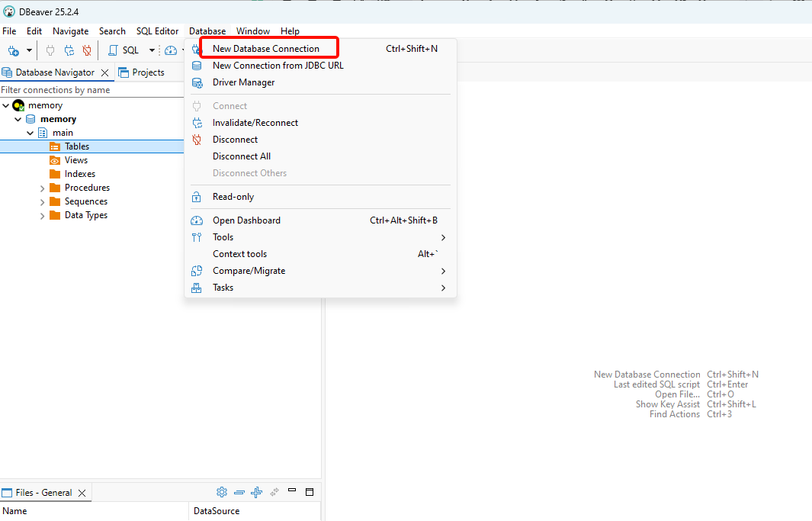Viewport: 812px width, 521px height.
Task: Open SQL editor from the toolbar
Action: 124,50
